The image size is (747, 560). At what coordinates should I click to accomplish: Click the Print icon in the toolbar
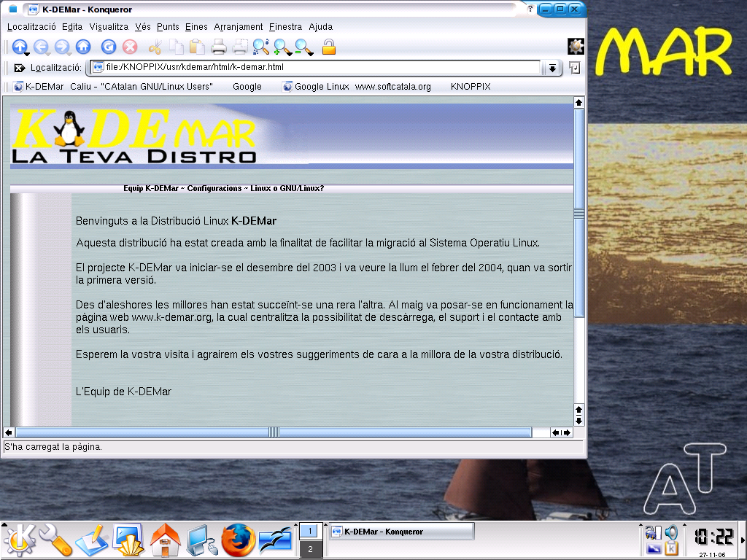(x=218, y=47)
